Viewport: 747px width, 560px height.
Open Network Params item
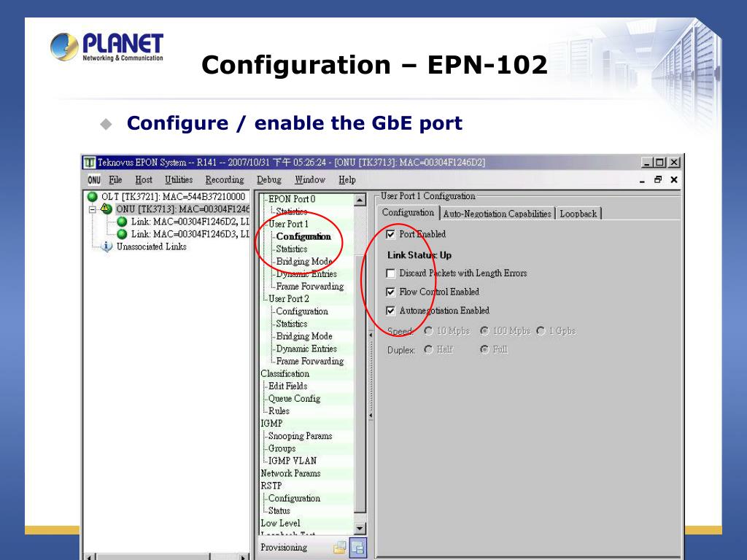point(290,473)
